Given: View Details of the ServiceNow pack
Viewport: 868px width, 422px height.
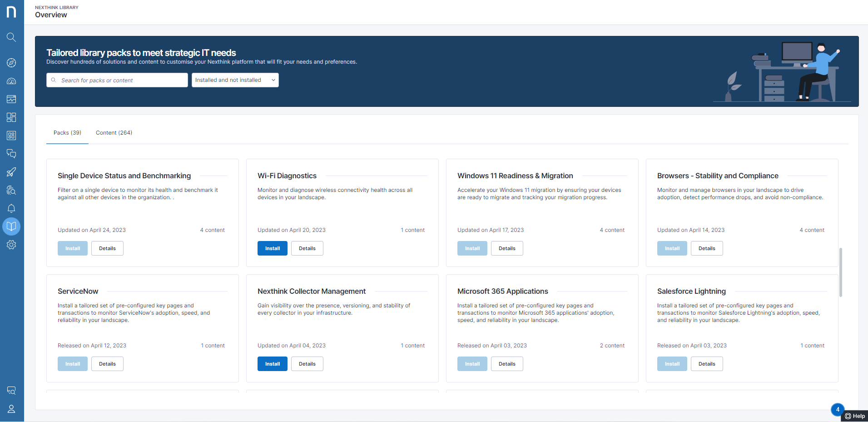Looking at the screenshot, I should [107, 363].
